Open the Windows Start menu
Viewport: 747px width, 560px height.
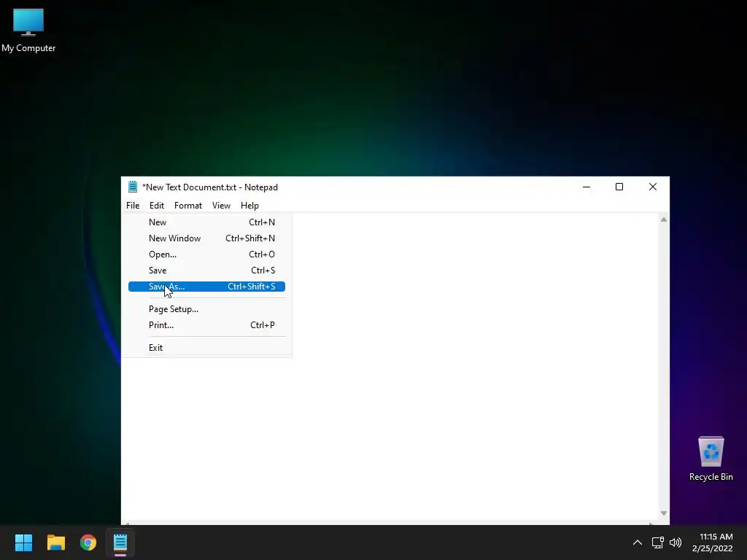click(23, 542)
